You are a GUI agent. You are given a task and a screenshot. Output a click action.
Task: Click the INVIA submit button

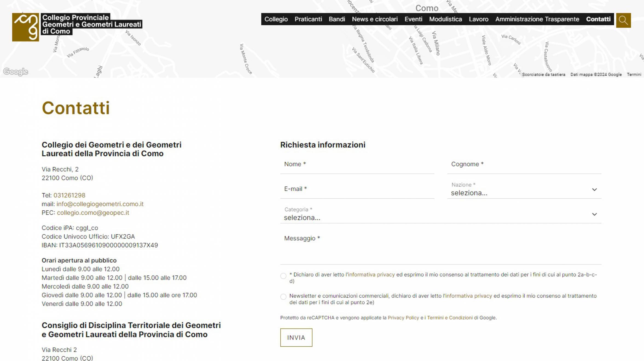[x=296, y=337]
